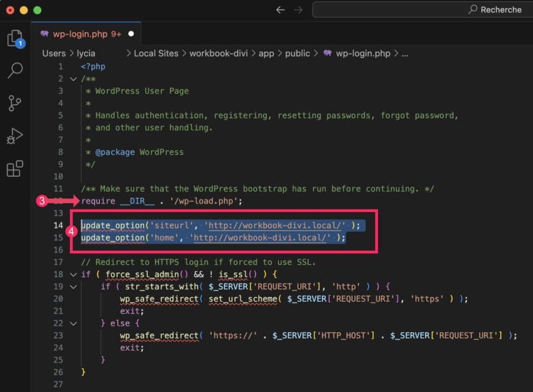Collapse the comment block at line 2

[73, 78]
